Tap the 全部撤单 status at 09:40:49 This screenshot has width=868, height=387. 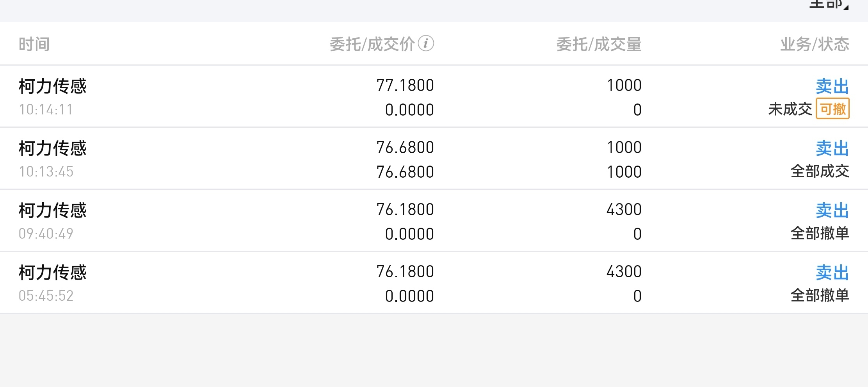pyautogui.click(x=820, y=233)
